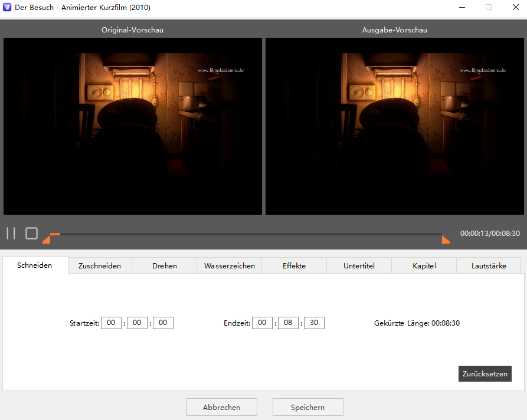Switch to the Untertitel tab
The width and height of the screenshot is (527, 420).
359,265
